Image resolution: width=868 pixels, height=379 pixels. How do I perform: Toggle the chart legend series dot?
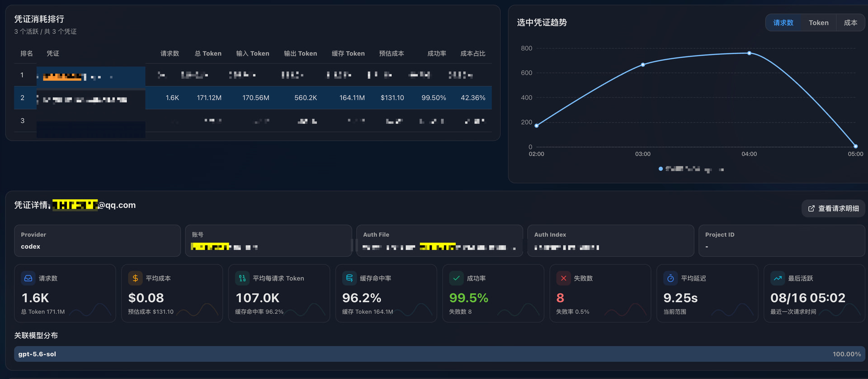point(660,169)
